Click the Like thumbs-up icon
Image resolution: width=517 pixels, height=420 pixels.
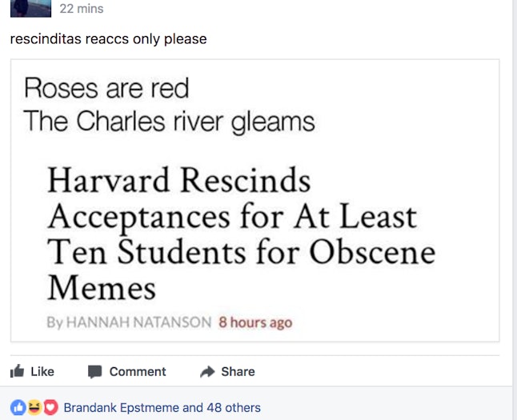point(16,371)
